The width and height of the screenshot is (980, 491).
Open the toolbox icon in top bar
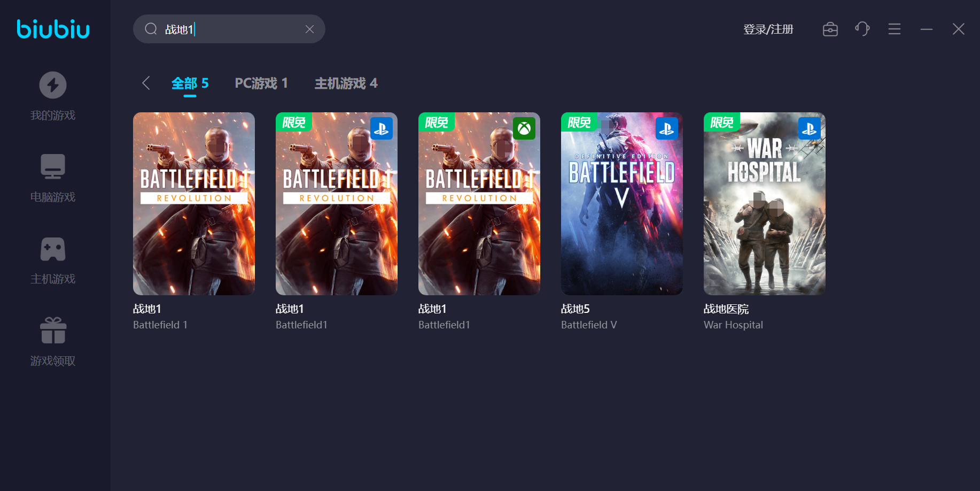(x=830, y=29)
